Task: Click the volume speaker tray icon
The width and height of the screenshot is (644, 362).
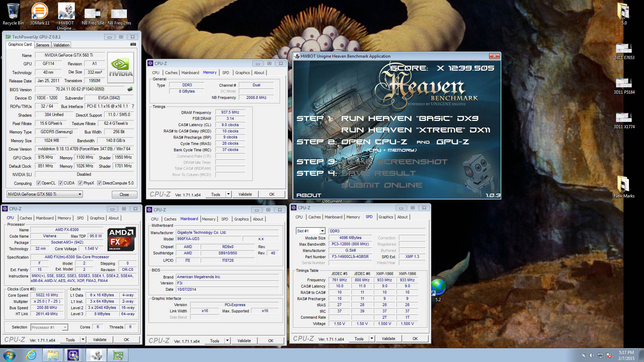Action: coord(592,356)
